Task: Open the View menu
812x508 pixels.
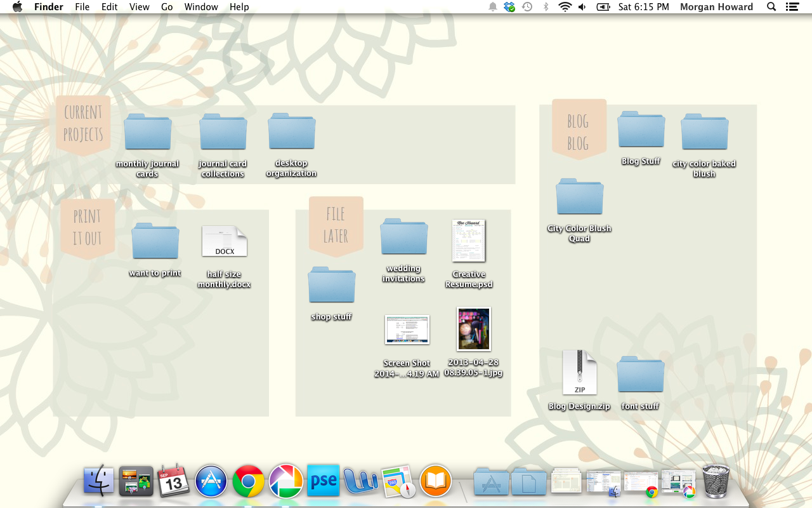Action: pos(140,7)
